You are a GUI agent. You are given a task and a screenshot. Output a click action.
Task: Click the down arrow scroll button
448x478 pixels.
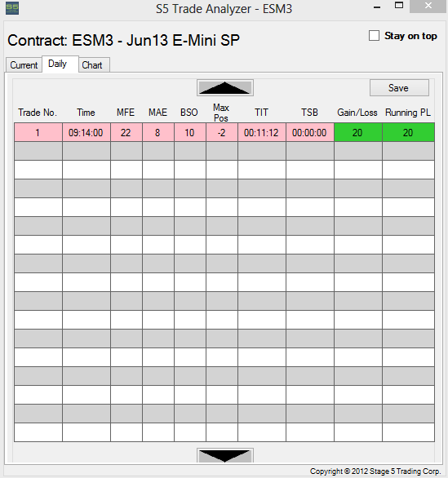[225, 455]
